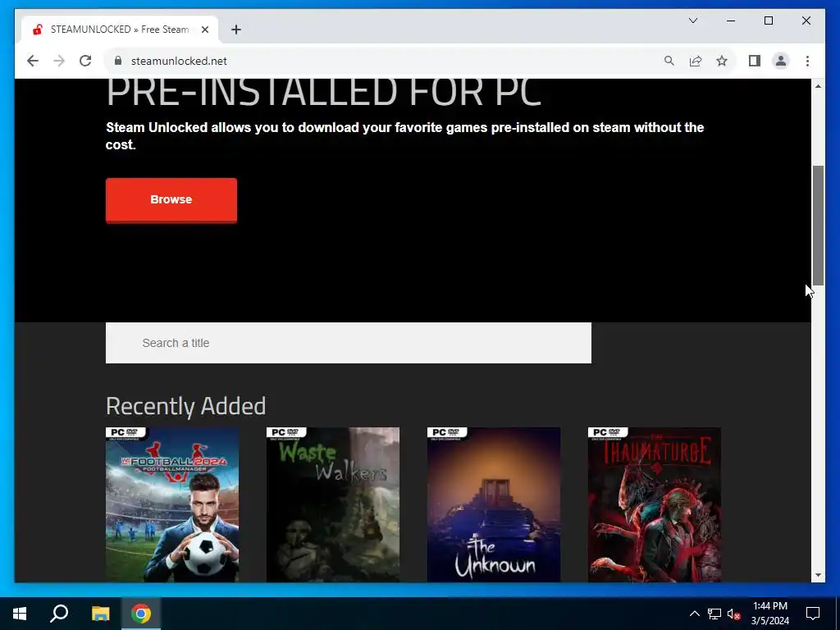Screen dimensions: 840x630
Task: Click the red Browse button
Action: (x=171, y=200)
